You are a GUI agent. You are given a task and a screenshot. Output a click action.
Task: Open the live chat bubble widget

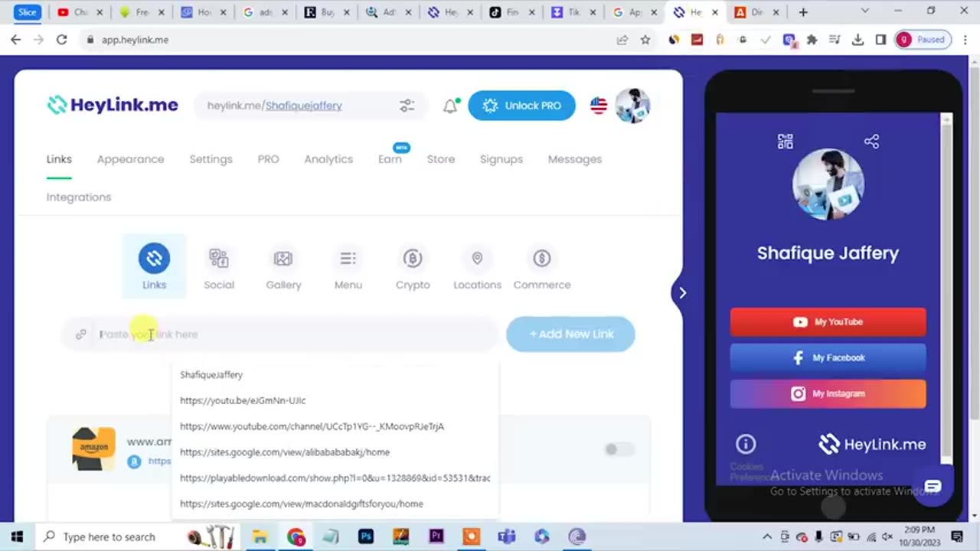933,487
